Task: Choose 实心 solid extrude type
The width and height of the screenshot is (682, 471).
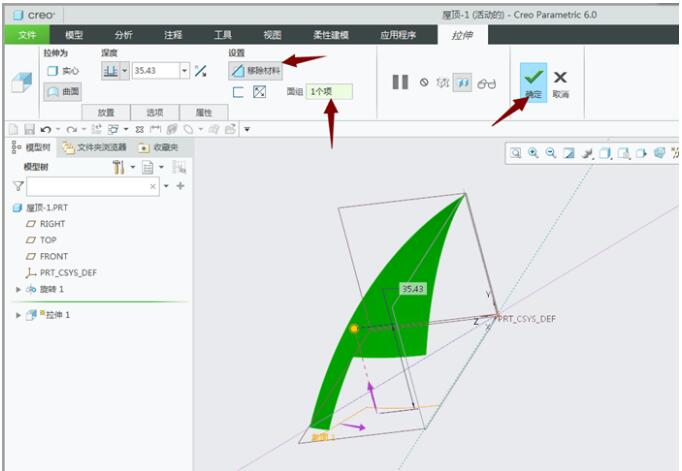Action: [x=63, y=71]
